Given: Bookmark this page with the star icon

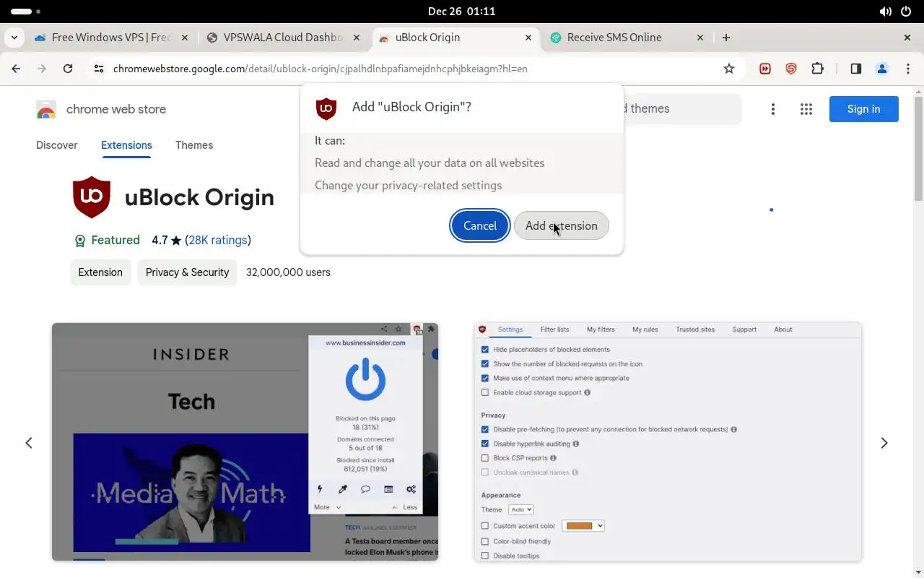Looking at the screenshot, I should [x=729, y=69].
